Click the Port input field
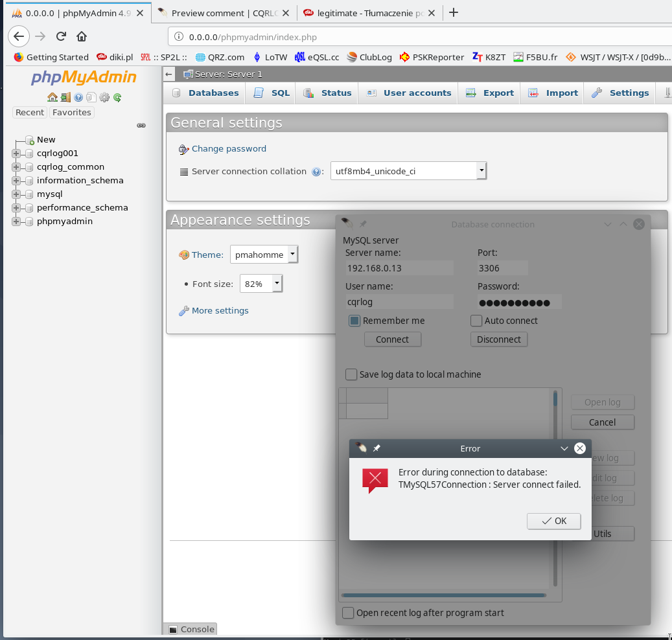The width and height of the screenshot is (672, 640). 503,268
